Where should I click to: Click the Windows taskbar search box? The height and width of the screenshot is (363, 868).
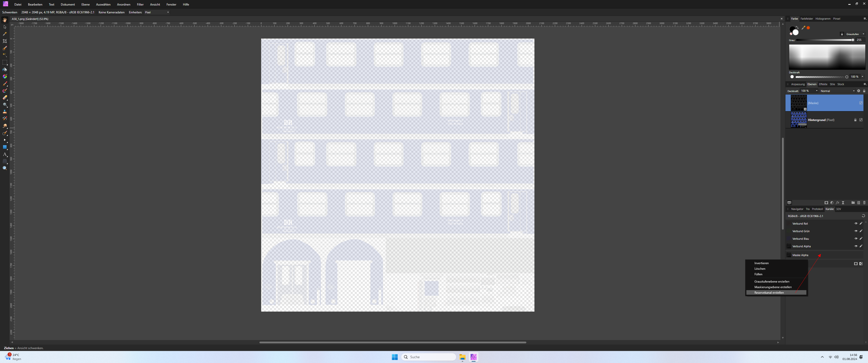point(428,357)
